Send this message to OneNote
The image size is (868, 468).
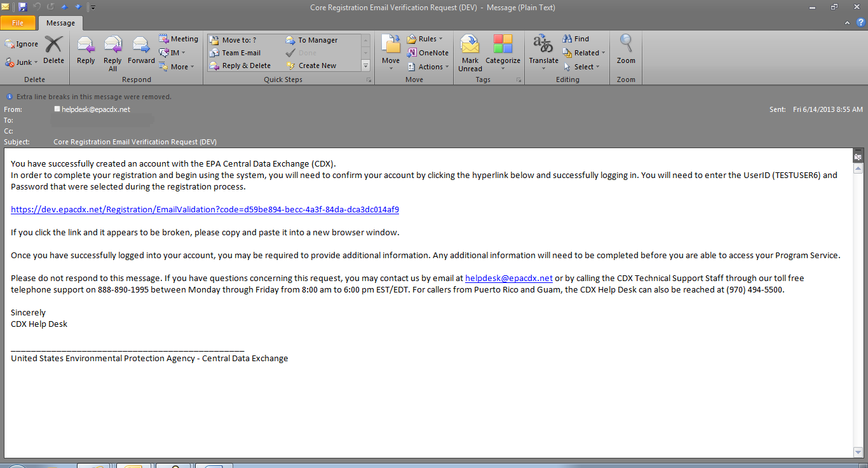tap(428, 53)
